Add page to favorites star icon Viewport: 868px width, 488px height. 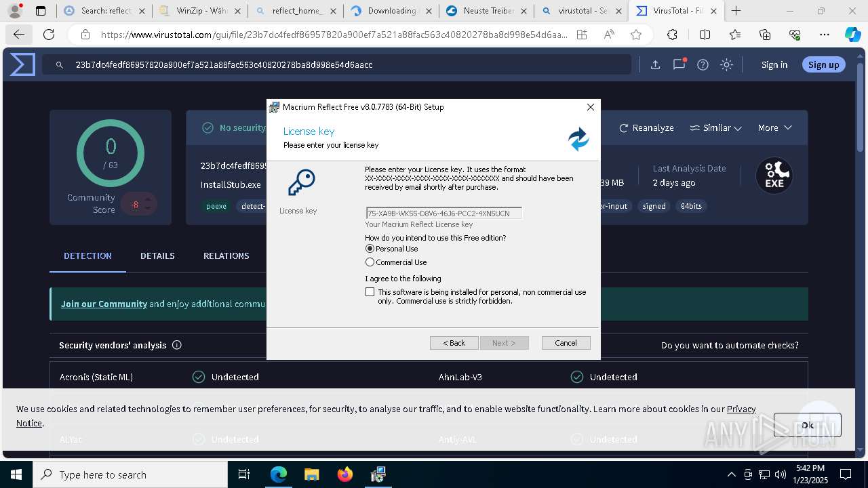tap(635, 35)
